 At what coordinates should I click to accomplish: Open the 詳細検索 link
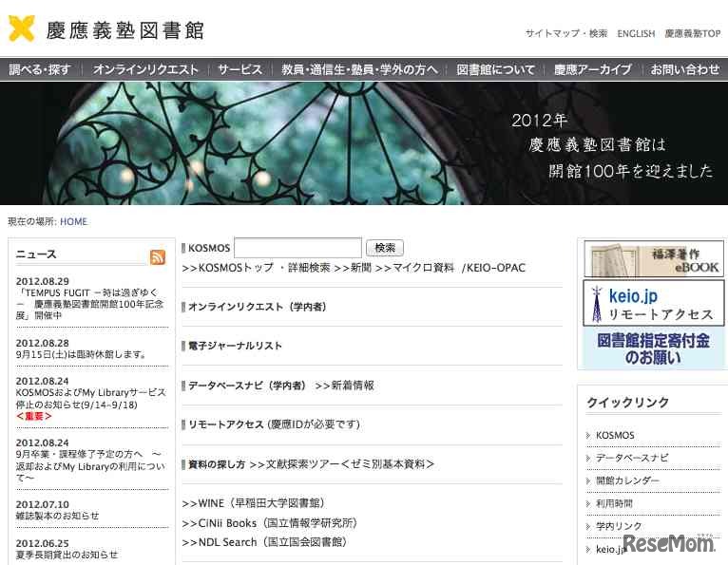tap(309, 268)
